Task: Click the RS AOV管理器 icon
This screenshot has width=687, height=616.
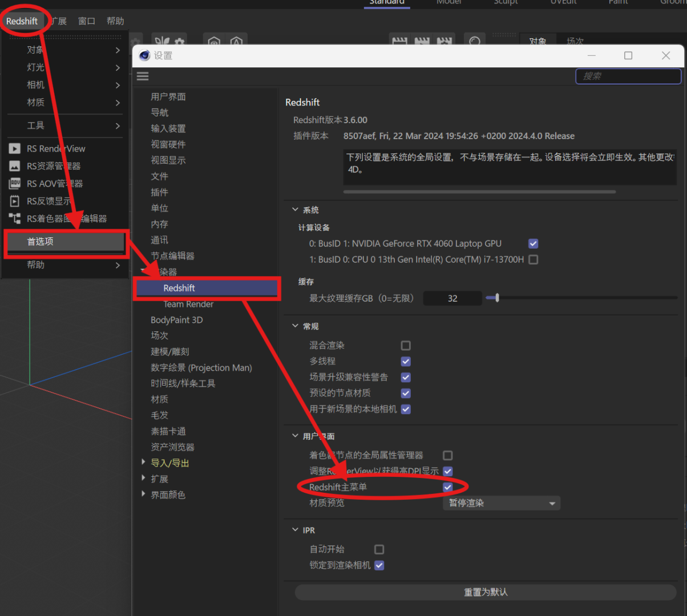Action: pyautogui.click(x=15, y=184)
